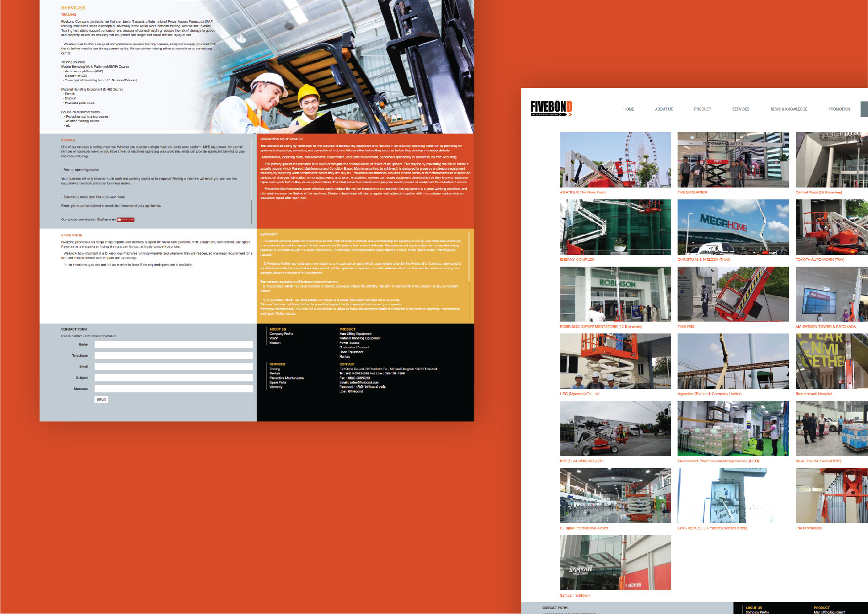Open Rentals under the PRODUCT footer heading
This screenshot has height=614, width=868.
[345, 356]
